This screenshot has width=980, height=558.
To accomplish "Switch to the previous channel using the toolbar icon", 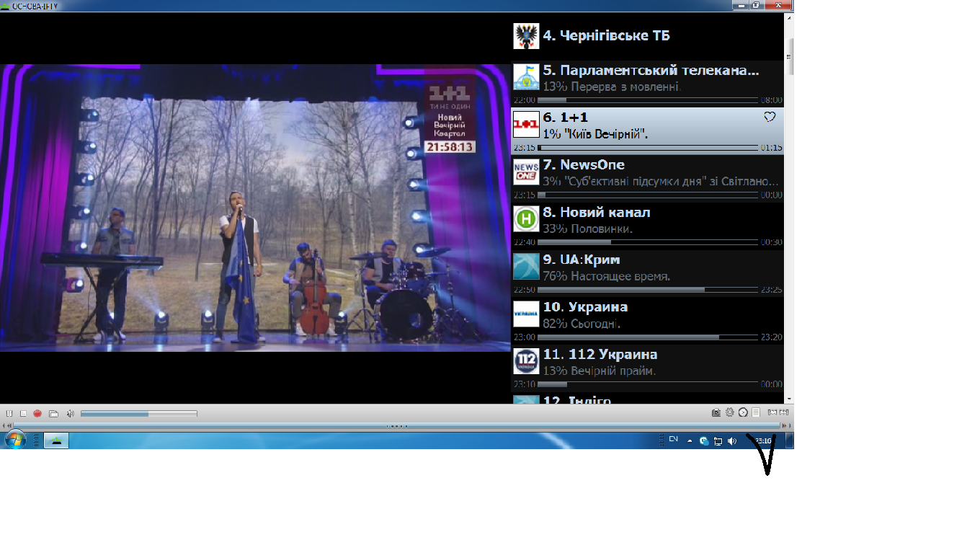I will click(x=772, y=412).
